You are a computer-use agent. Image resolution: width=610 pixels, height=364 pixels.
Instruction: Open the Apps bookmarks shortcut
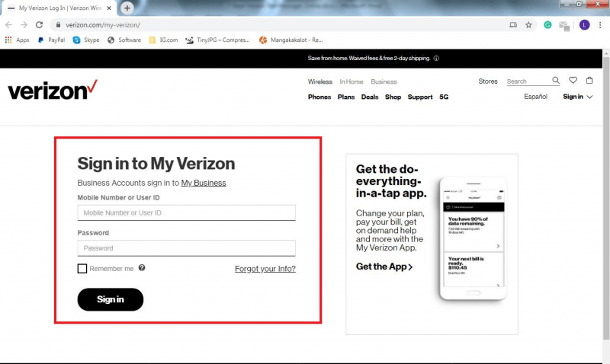(x=17, y=40)
